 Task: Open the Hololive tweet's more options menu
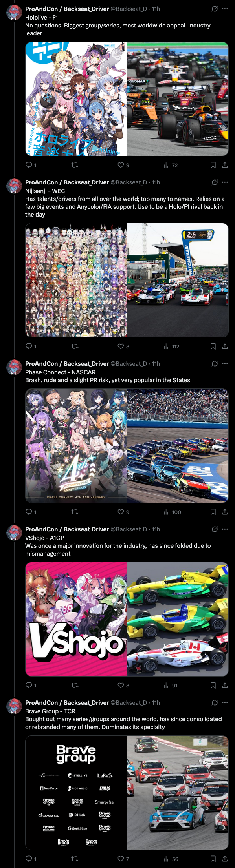pos(225,9)
